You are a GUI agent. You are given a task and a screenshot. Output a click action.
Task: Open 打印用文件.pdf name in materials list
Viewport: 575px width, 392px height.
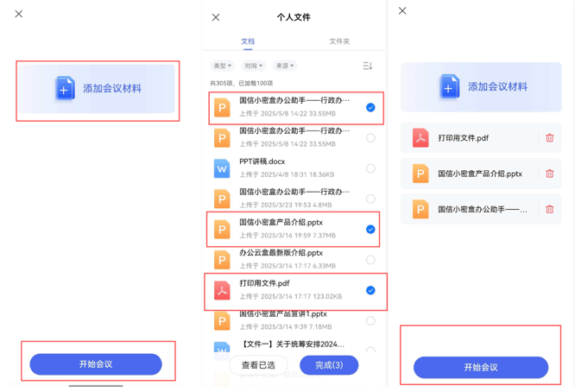pos(463,138)
